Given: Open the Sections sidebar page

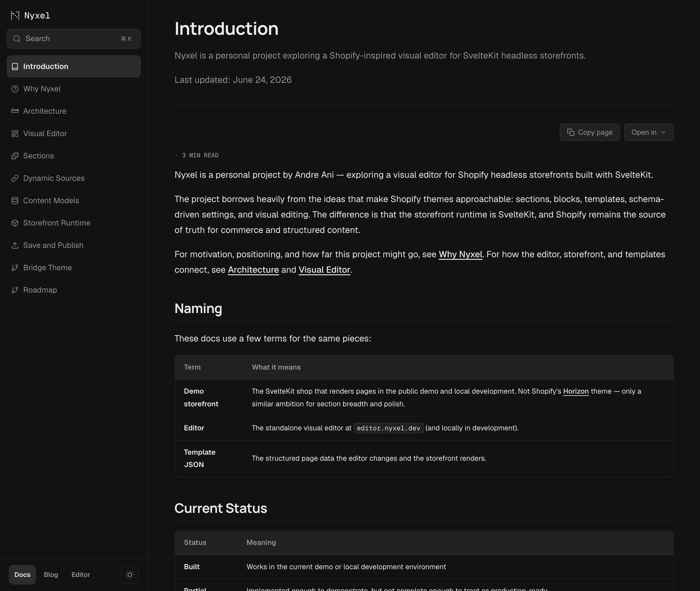Looking at the screenshot, I should point(74,156).
